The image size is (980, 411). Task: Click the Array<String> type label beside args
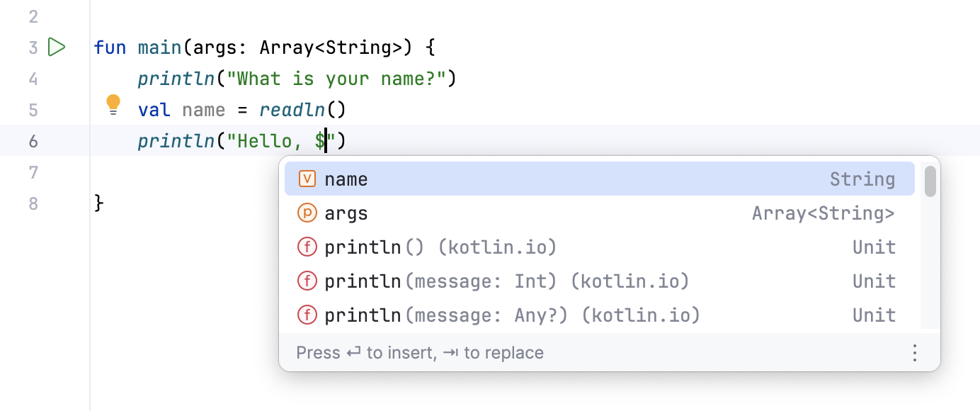[824, 213]
